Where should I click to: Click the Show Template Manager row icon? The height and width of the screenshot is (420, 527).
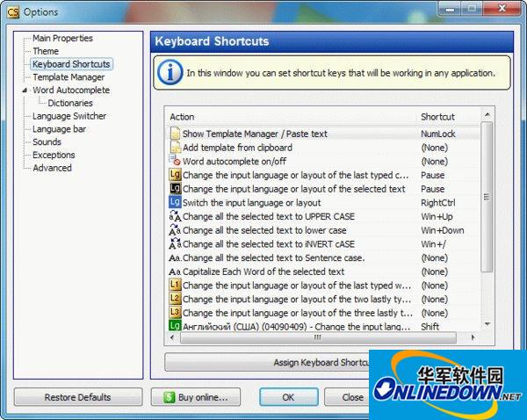click(175, 134)
